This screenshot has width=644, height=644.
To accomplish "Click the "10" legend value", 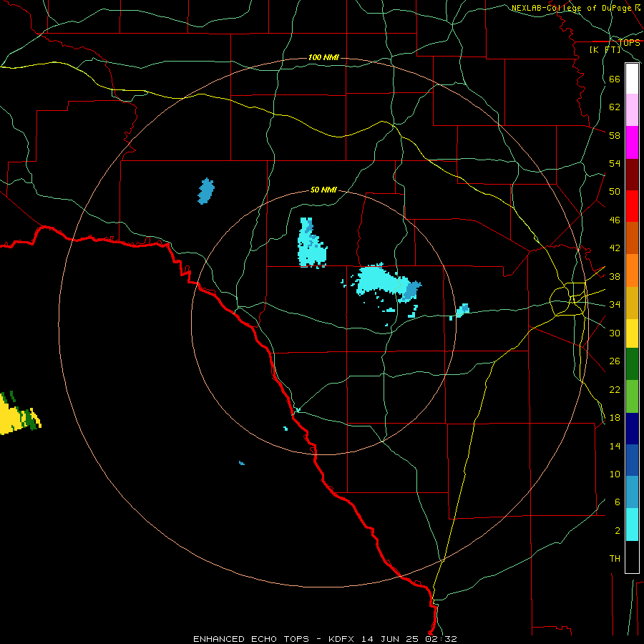I will [x=615, y=474].
